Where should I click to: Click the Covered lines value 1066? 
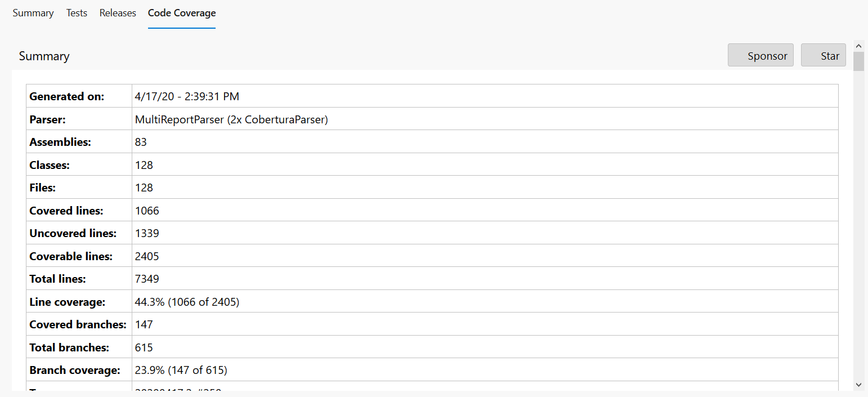coord(147,211)
